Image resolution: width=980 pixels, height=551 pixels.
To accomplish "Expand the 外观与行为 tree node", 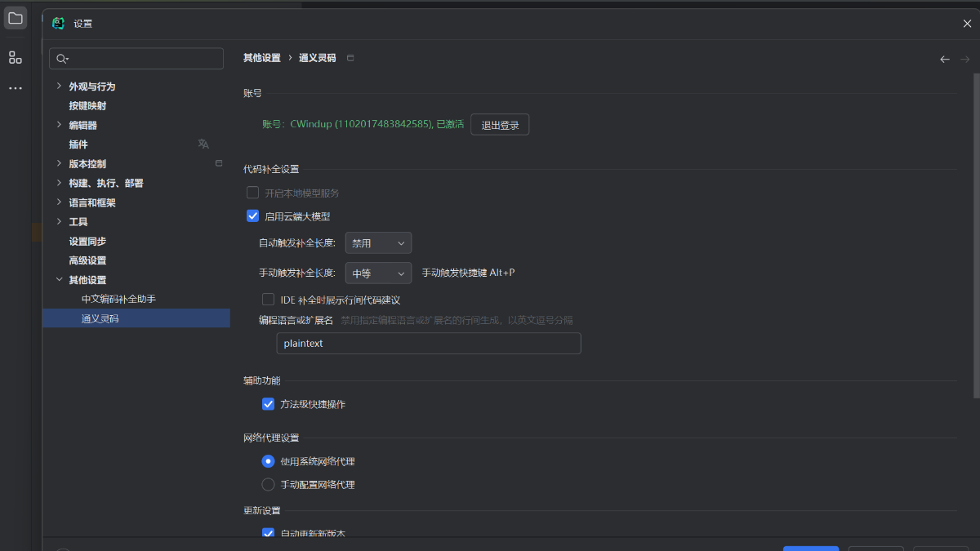I will coord(59,86).
